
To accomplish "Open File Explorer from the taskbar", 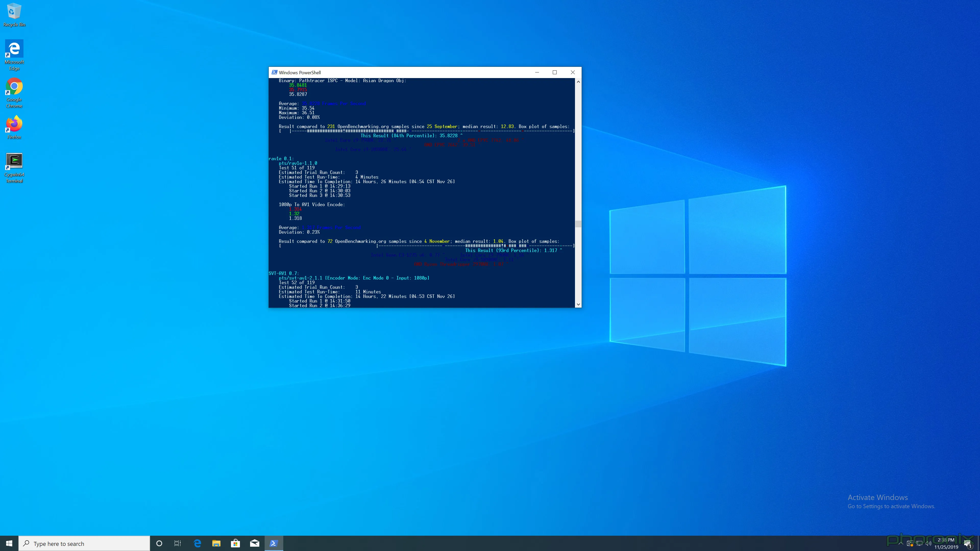I will tap(216, 543).
